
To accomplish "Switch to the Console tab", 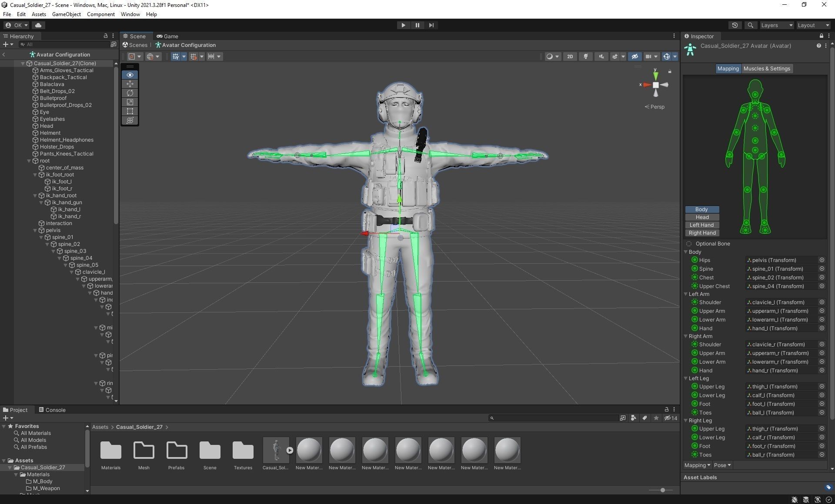I will [52, 410].
